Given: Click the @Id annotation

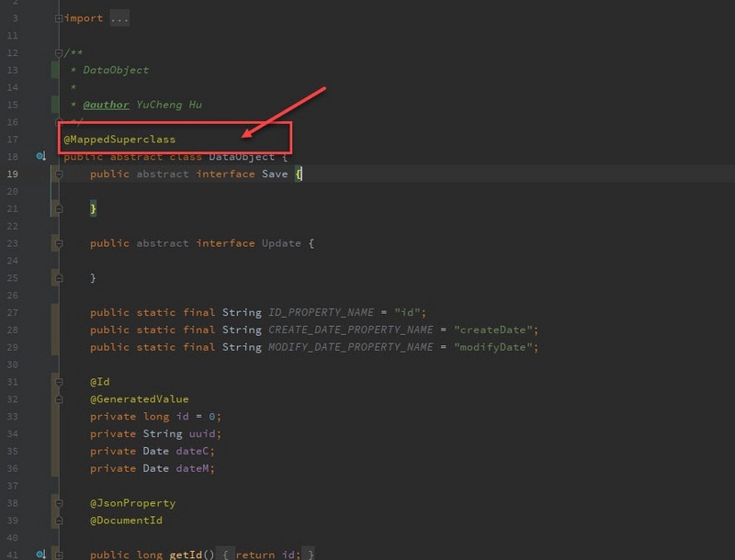Looking at the screenshot, I should coord(100,382).
